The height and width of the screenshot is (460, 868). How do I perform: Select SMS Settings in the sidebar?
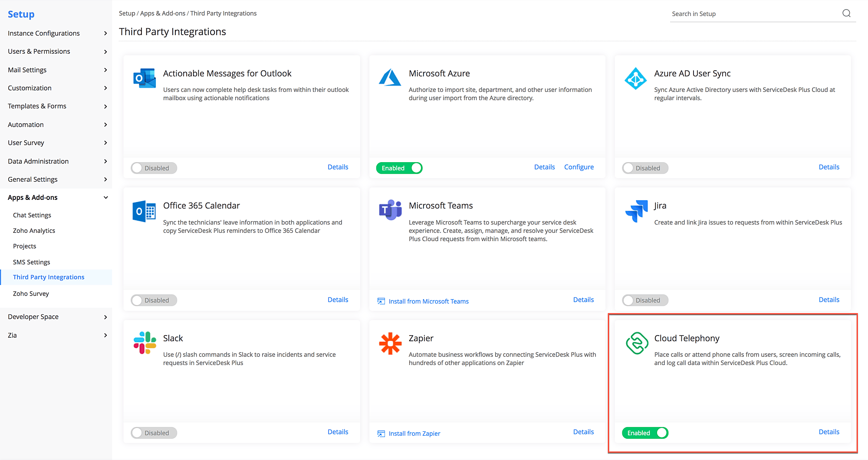(x=31, y=262)
